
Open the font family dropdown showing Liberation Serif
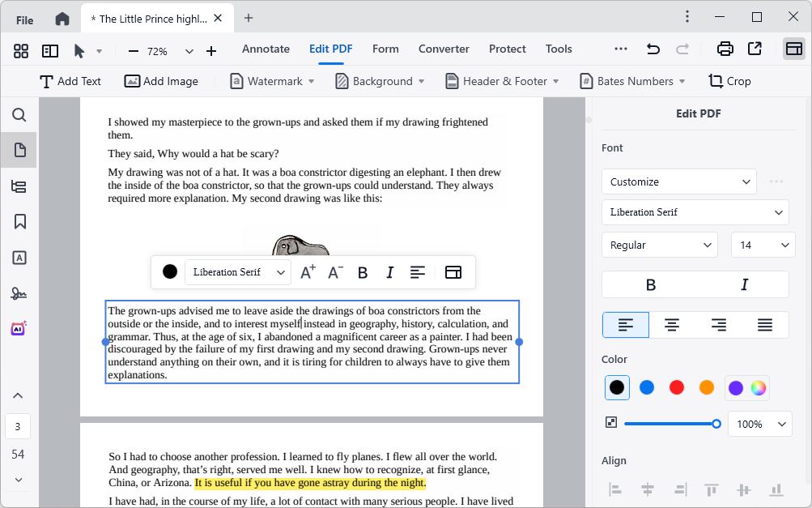[x=694, y=211]
